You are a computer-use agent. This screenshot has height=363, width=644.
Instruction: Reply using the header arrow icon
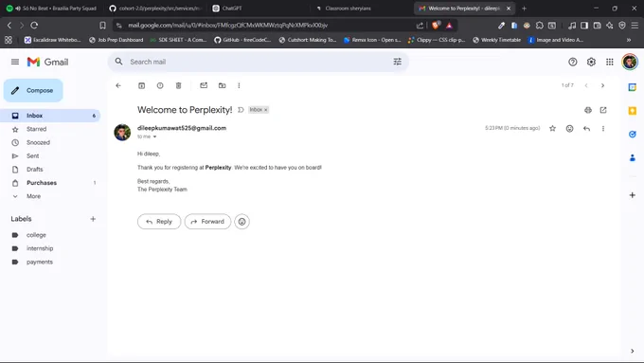coord(586,128)
